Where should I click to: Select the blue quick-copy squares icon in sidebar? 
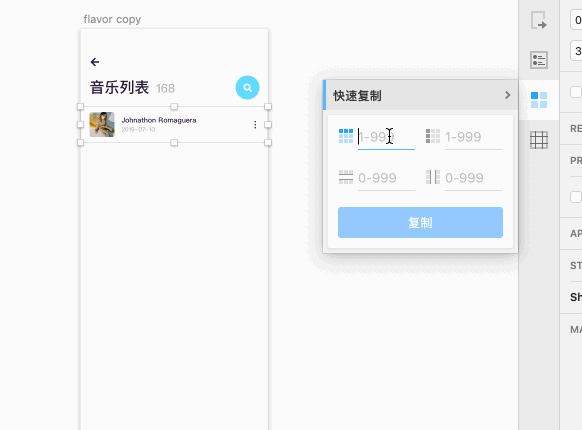539,100
